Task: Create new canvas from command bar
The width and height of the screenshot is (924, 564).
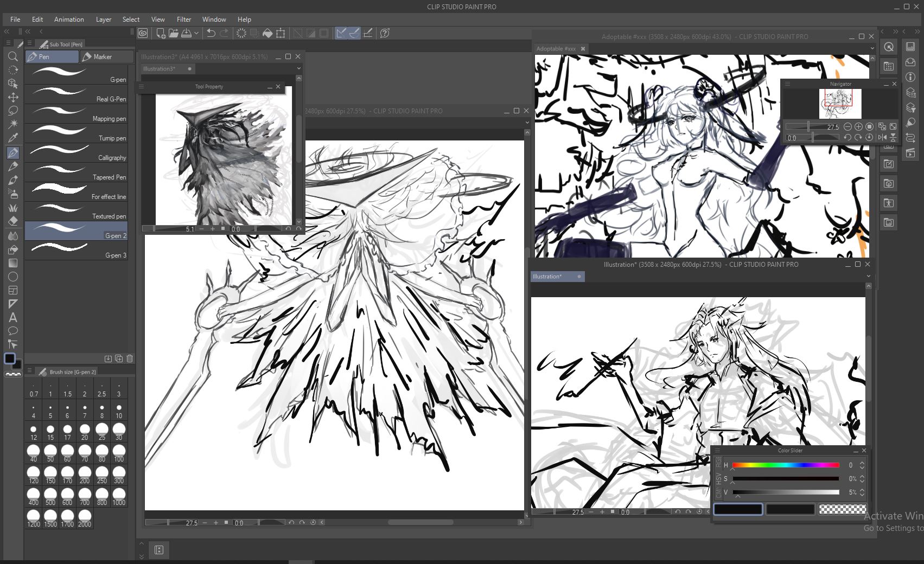Action: (161, 33)
